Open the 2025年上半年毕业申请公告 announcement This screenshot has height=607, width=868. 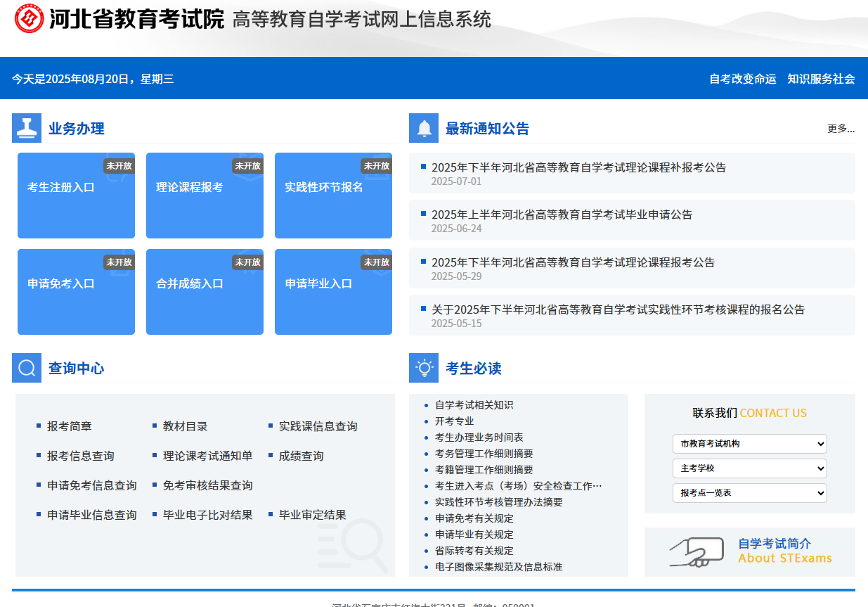562,215
